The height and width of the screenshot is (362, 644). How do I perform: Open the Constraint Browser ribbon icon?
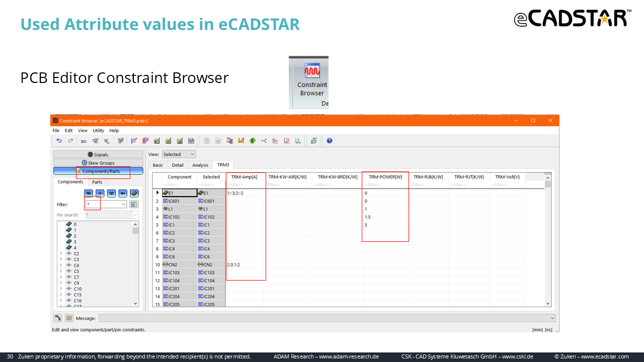(x=312, y=80)
